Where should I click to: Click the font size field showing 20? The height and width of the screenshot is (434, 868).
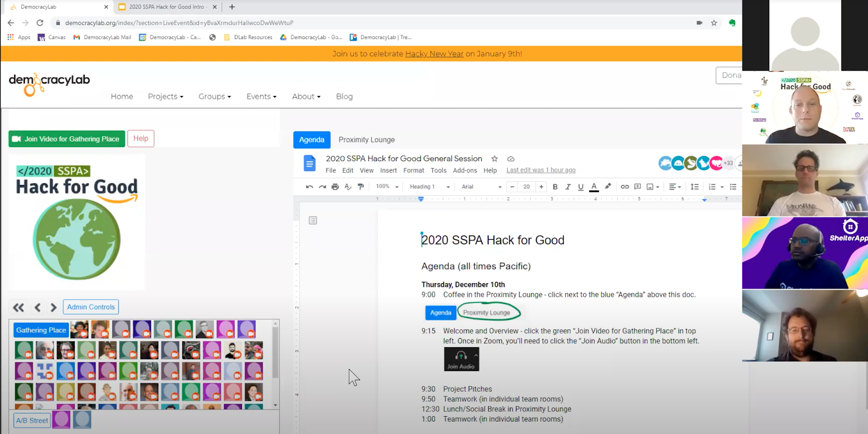click(526, 187)
